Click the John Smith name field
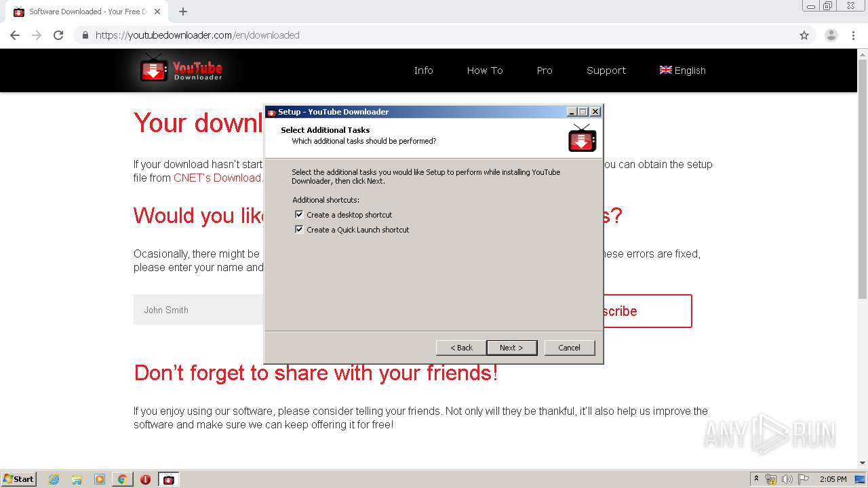Screen dimensions: 868x488 tap(199, 310)
